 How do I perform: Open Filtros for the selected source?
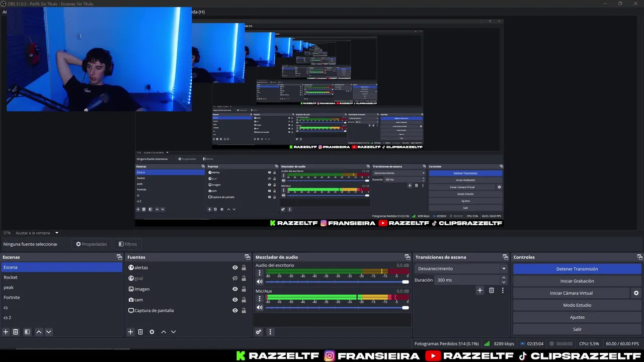[128, 244]
